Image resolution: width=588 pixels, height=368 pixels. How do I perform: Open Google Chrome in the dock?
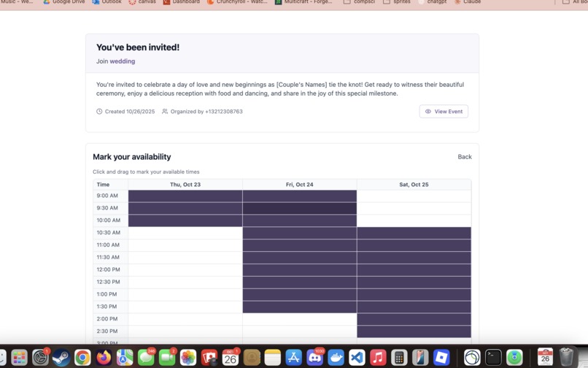click(x=82, y=357)
